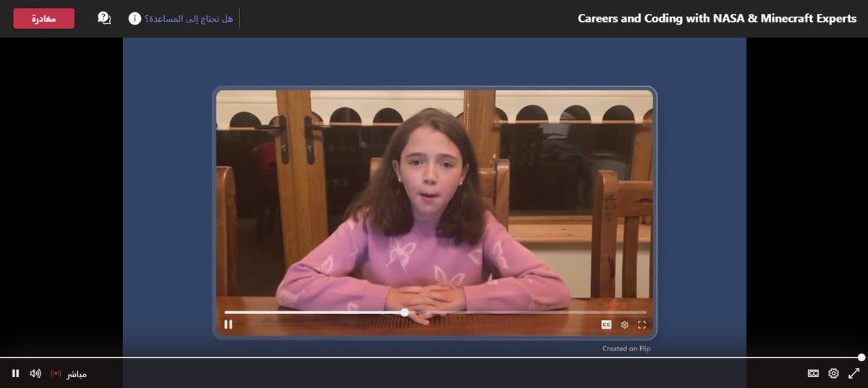Viewport: 868px width, 388px height.
Task: Open the embedded video settings gear
Action: tap(624, 325)
